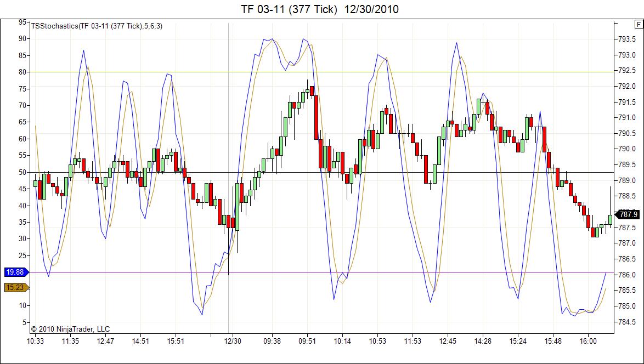Click the 12:45 time axis label
The image size is (644, 364).
448,342
